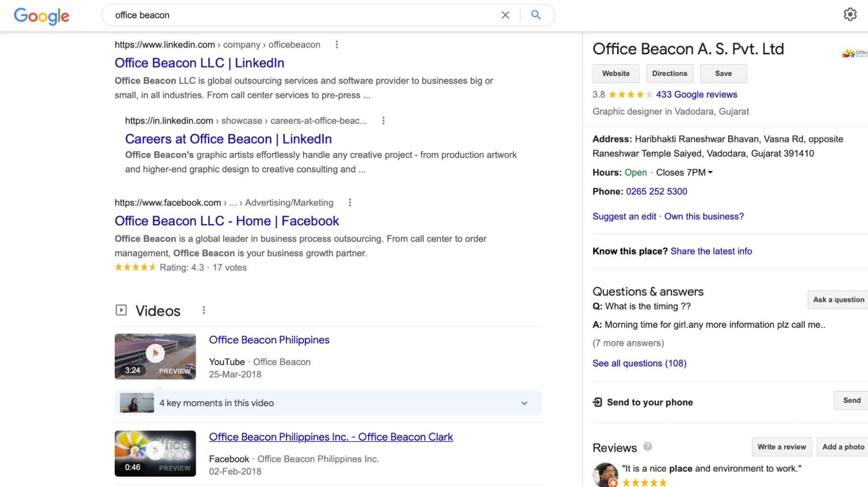Click the Directions button
This screenshot has height=487, width=868.
click(x=670, y=74)
